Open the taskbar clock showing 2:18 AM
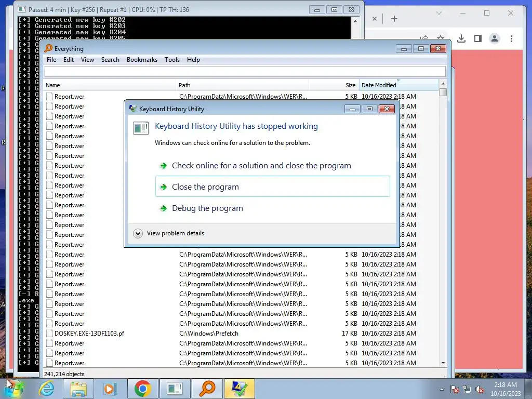532x399 pixels. (x=506, y=389)
